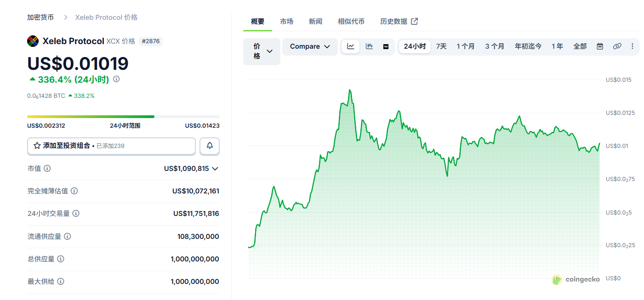Select the 7天 time range
644x300 pixels.
pyautogui.click(x=441, y=46)
